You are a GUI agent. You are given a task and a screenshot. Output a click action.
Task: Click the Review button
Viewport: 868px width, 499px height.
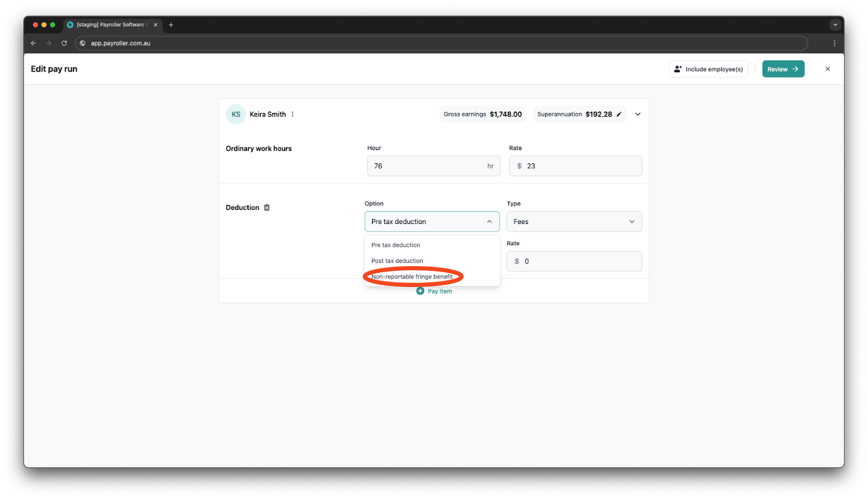coord(783,69)
